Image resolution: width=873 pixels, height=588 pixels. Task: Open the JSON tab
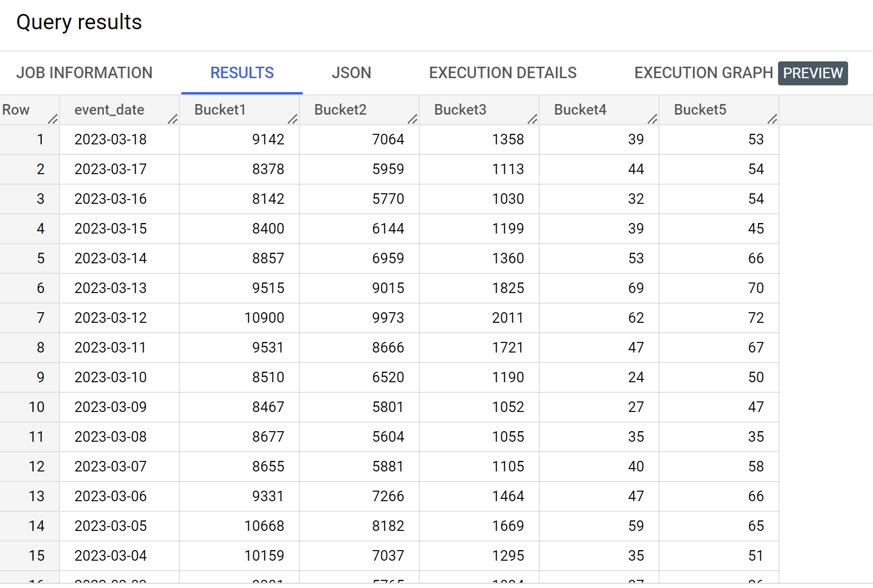[351, 73]
